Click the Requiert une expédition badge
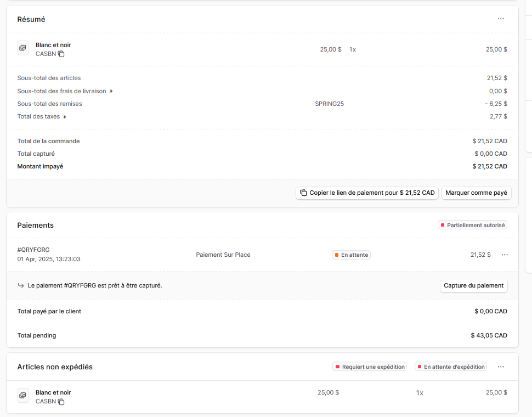 (x=370, y=367)
